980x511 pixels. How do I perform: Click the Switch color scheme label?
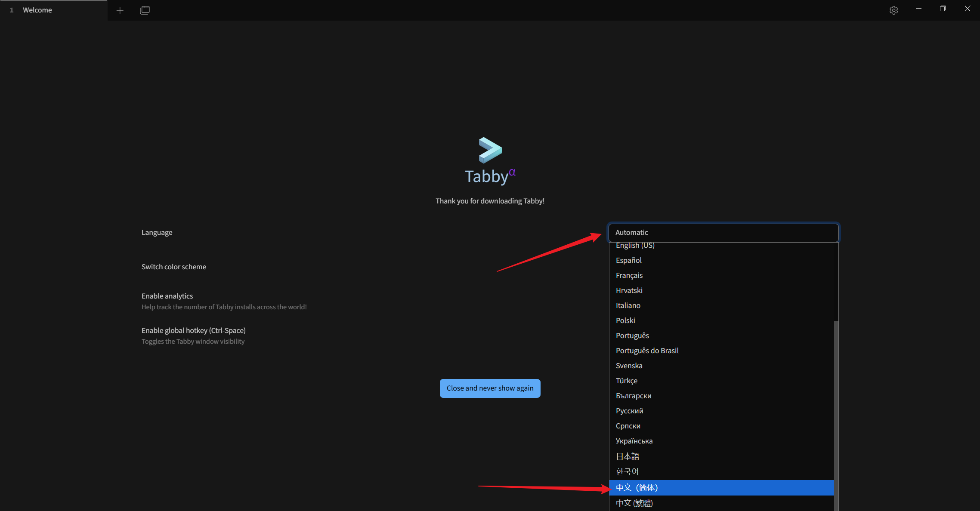tap(174, 267)
